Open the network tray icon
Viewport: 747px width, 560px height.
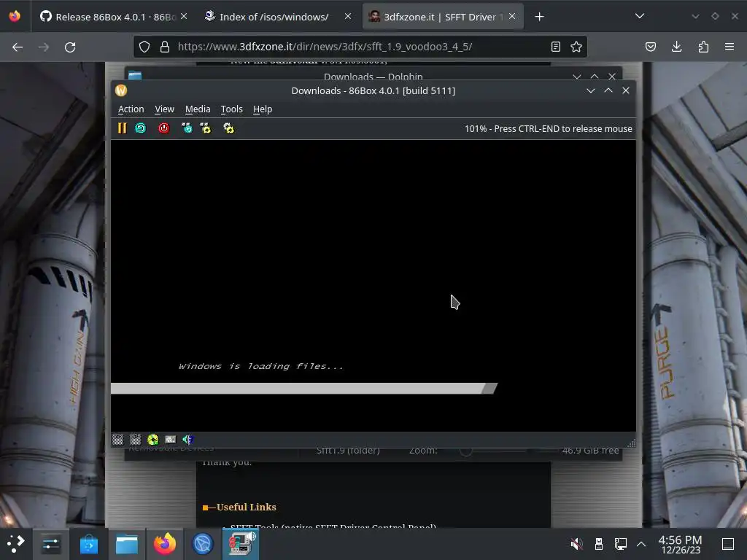tap(620, 544)
